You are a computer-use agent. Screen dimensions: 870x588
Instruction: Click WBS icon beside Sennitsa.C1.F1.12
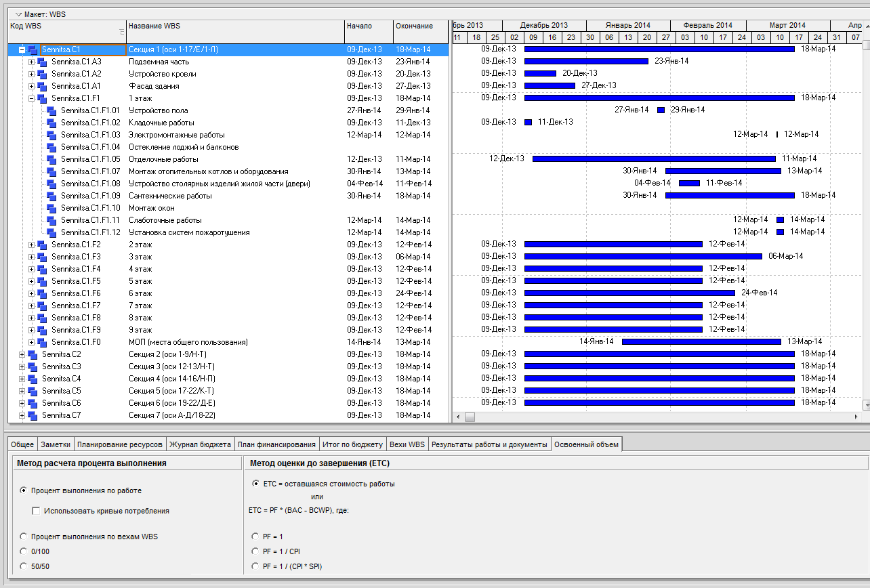(51, 233)
